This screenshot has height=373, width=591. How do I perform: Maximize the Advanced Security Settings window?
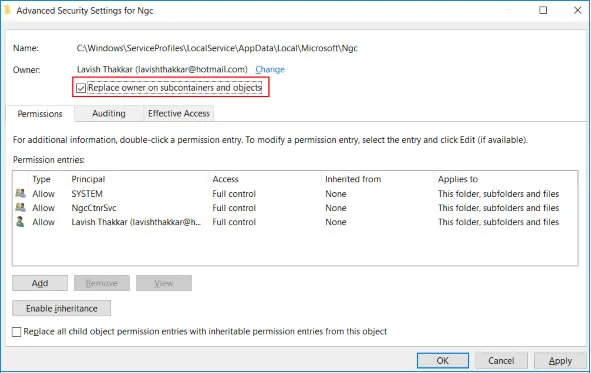pyautogui.click(x=543, y=10)
